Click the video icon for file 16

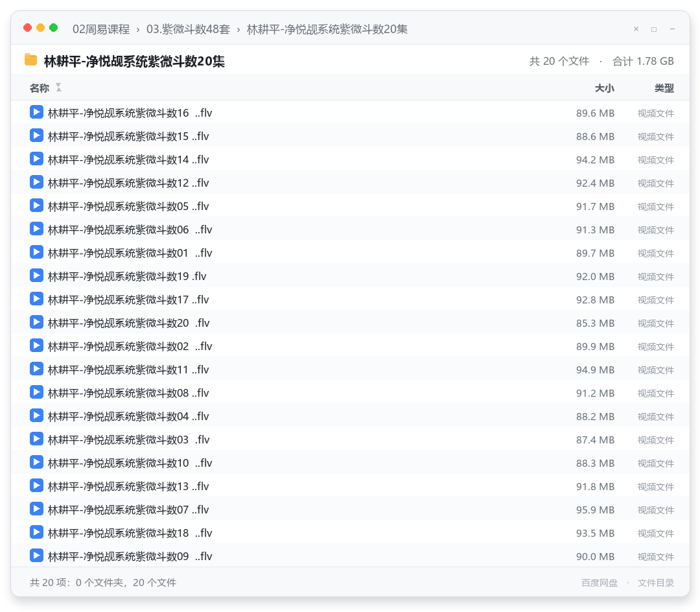point(36,112)
